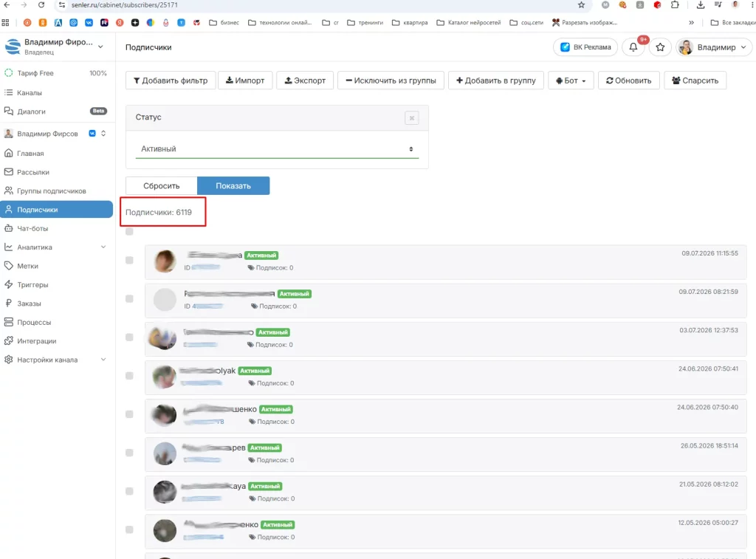Open the browser downloads icon
Image resolution: width=756 pixels, height=559 pixels.
click(701, 5)
